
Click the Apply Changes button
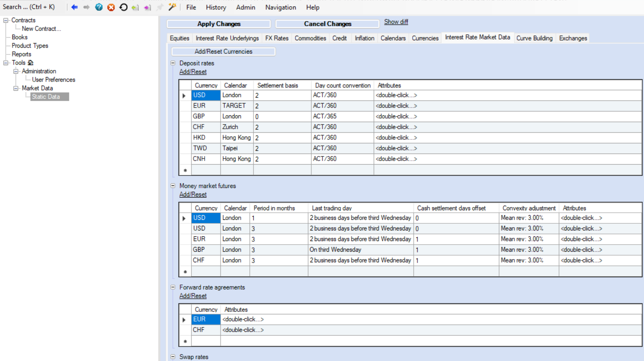[219, 24]
